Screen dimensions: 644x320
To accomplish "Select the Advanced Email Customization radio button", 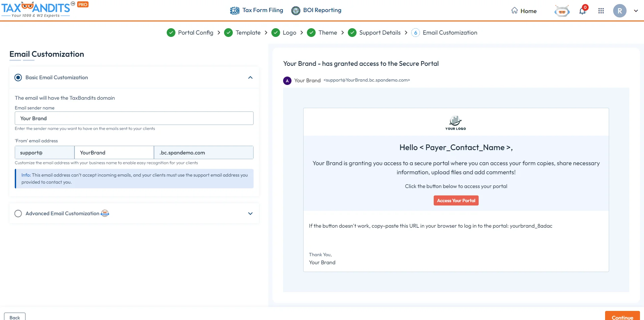I will (18, 214).
